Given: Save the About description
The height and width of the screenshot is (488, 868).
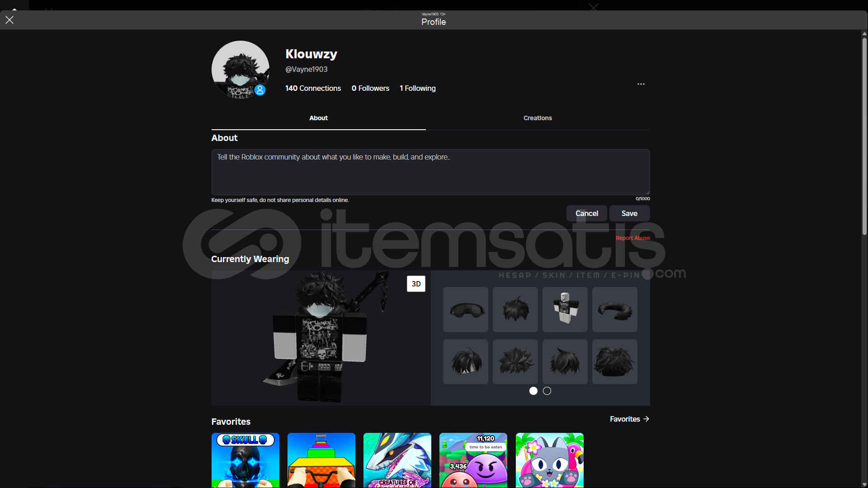Looking at the screenshot, I should pos(629,213).
